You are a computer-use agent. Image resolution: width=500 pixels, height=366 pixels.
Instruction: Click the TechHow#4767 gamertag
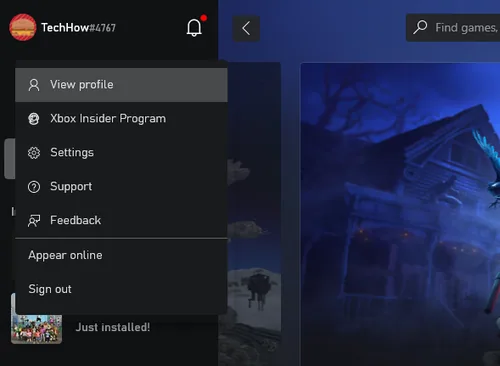pos(78,28)
